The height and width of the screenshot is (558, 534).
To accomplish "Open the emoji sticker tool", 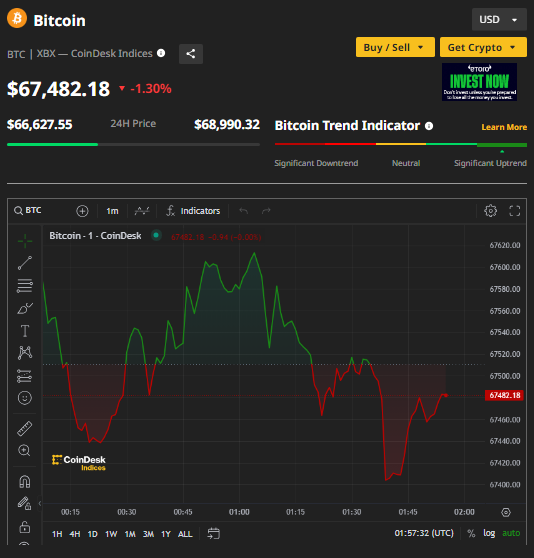I will [25, 398].
